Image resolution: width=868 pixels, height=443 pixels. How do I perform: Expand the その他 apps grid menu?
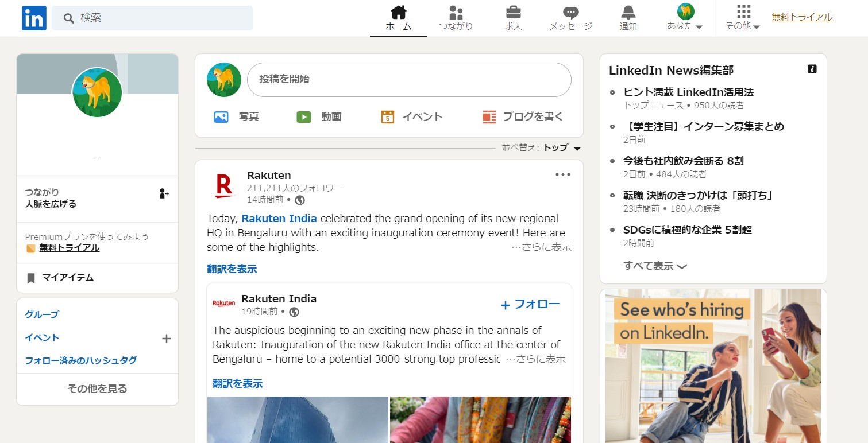pos(743,18)
